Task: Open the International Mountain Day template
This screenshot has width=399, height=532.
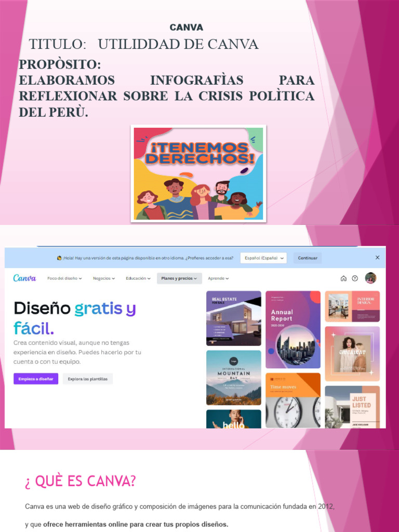Action: tap(234, 378)
